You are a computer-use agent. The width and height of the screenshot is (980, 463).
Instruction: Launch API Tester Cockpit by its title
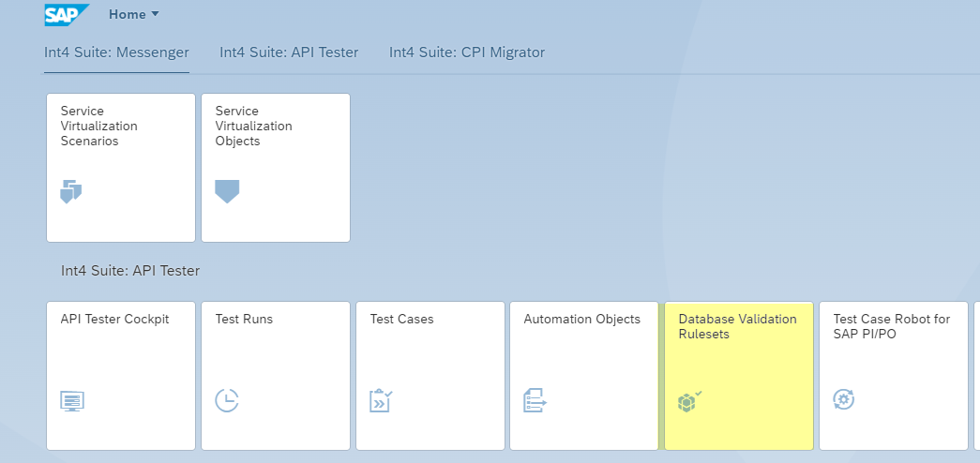coord(114,320)
